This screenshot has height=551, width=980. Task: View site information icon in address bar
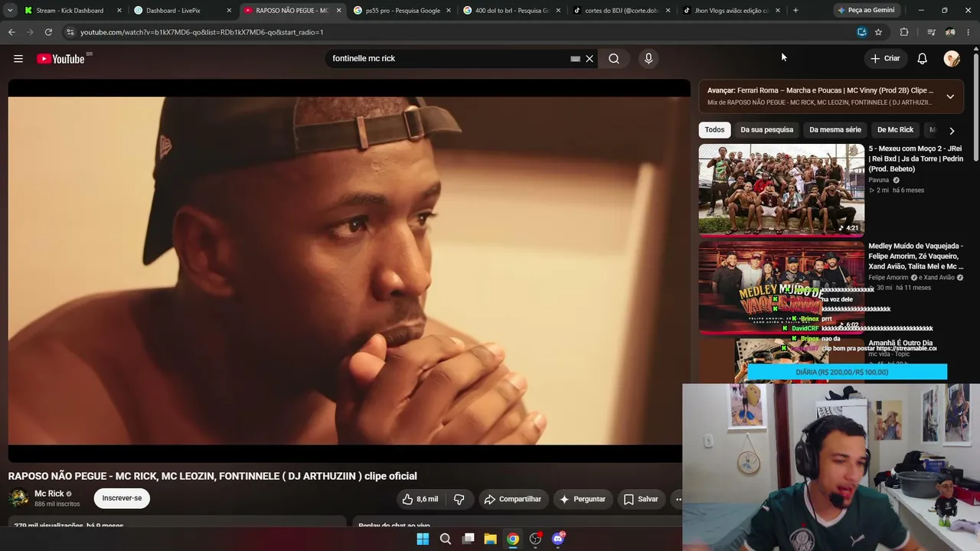pyautogui.click(x=70, y=32)
